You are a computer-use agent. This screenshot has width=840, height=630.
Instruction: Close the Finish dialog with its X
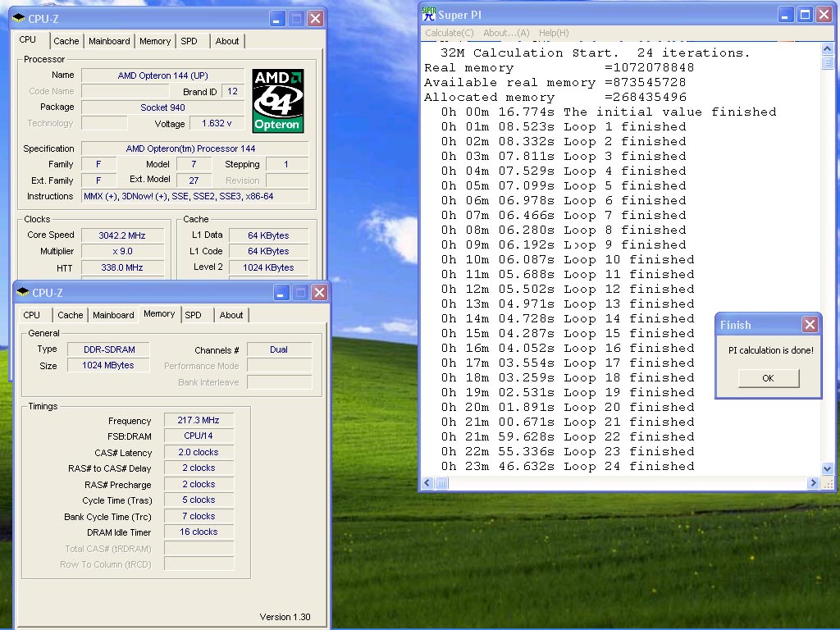tap(810, 325)
